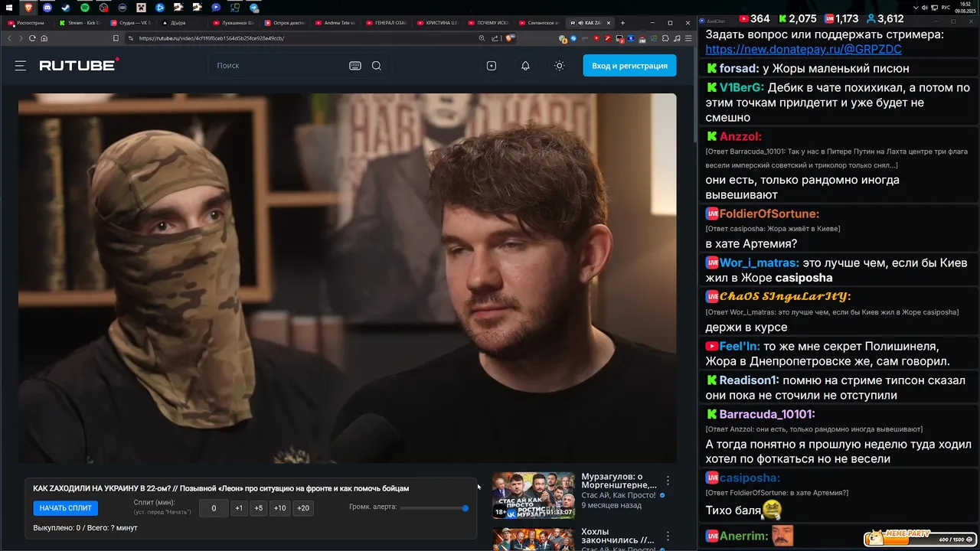Viewport: 980px width, 551px height.
Task: Go to browser home page
Action: point(44,38)
